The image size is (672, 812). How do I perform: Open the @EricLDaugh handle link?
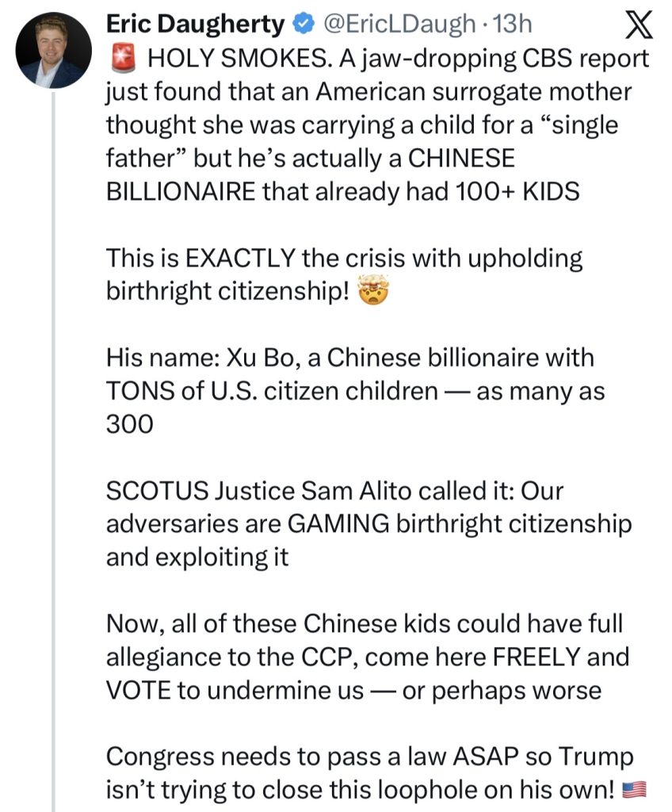click(399, 25)
